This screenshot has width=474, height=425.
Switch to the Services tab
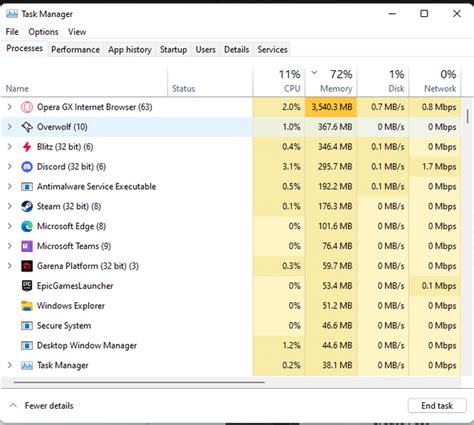[272, 50]
